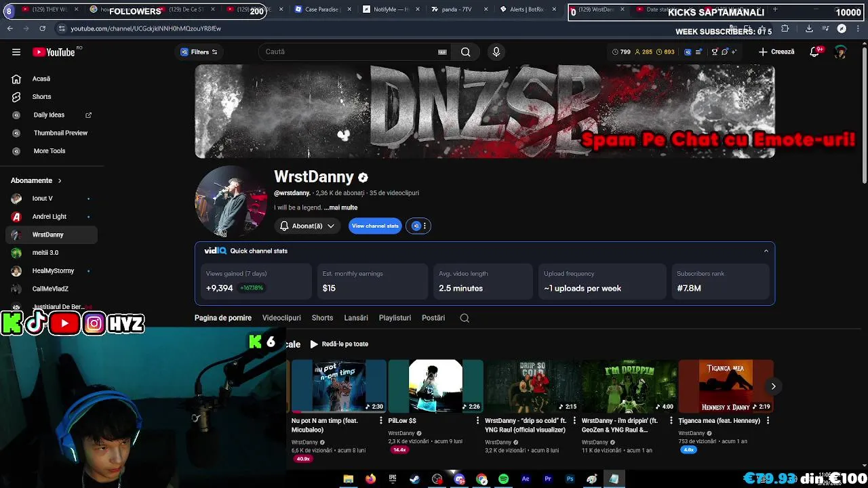Screen dimensions: 868x488
Task: Click Redă-le pe toate play all
Action: click(x=339, y=344)
